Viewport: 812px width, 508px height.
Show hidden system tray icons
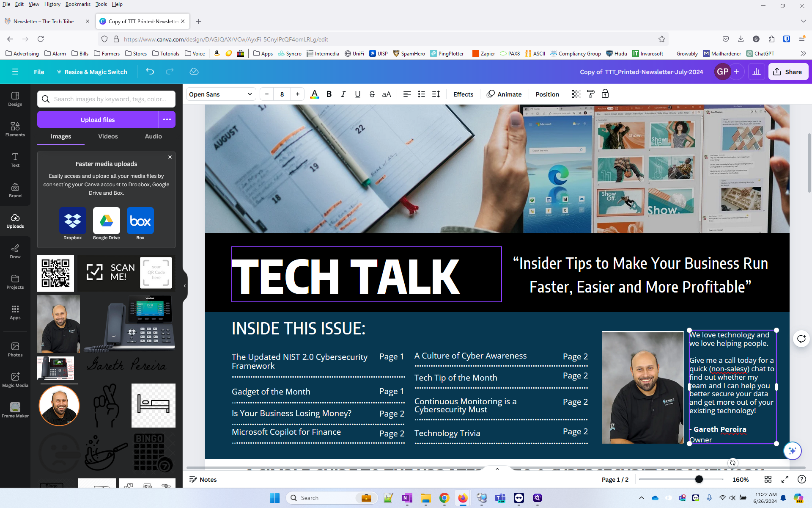click(x=641, y=498)
